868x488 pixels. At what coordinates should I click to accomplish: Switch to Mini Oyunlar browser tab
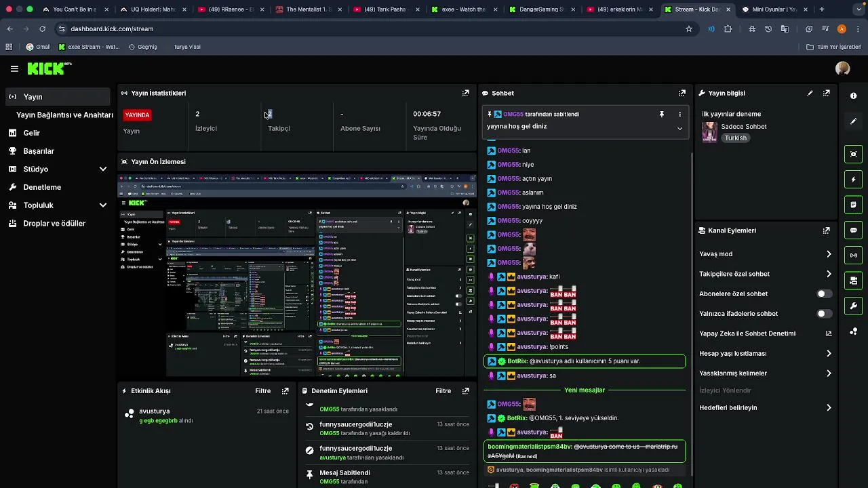click(x=773, y=9)
